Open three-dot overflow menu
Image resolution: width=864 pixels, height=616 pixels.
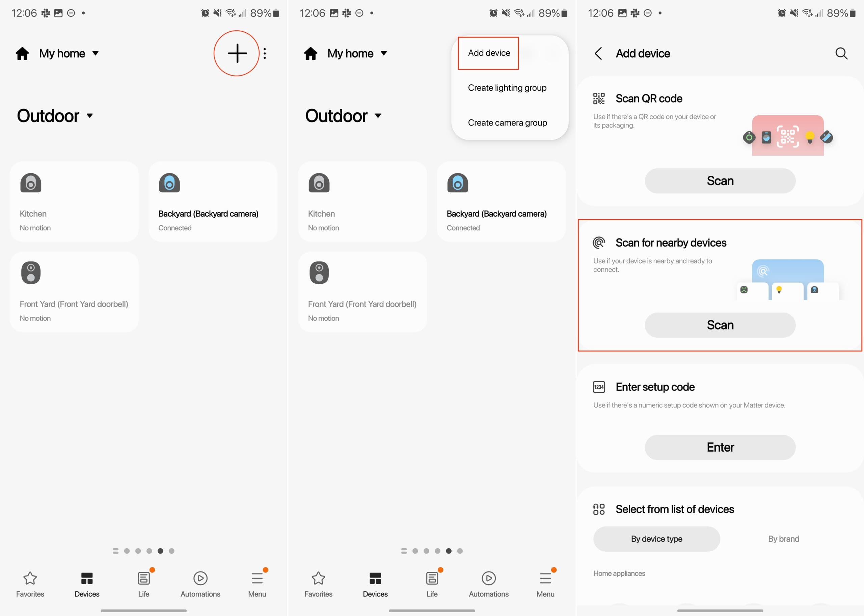265,53
